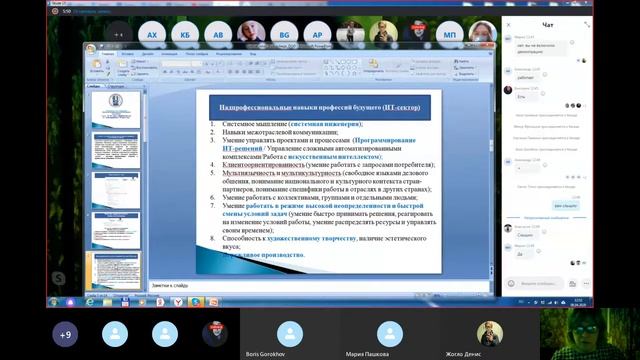Viewport: 640px width, 360px height.
Task: Select the Структура pane tab
Action: 116,86
